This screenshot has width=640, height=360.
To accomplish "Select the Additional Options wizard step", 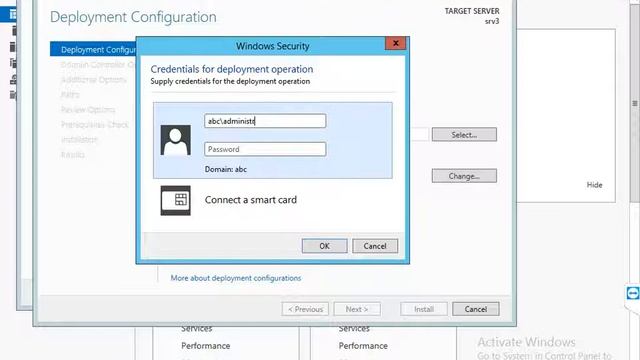I will click(x=93, y=80).
